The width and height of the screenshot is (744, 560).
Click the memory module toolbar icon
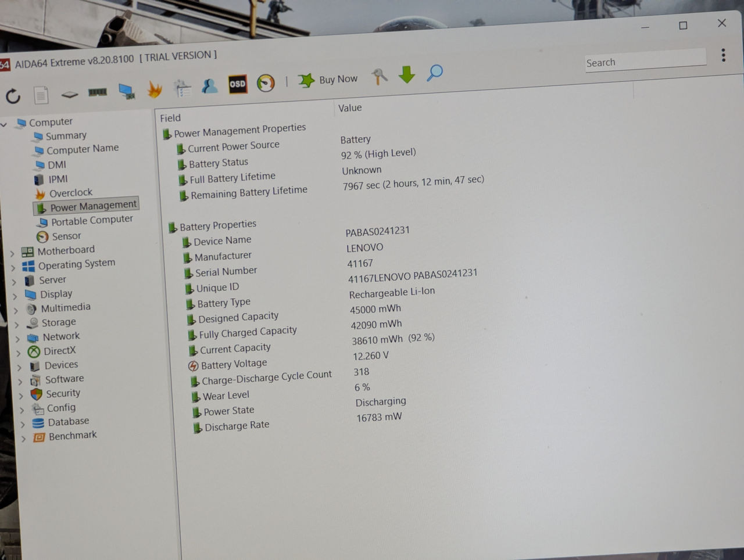pyautogui.click(x=98, y=92)
